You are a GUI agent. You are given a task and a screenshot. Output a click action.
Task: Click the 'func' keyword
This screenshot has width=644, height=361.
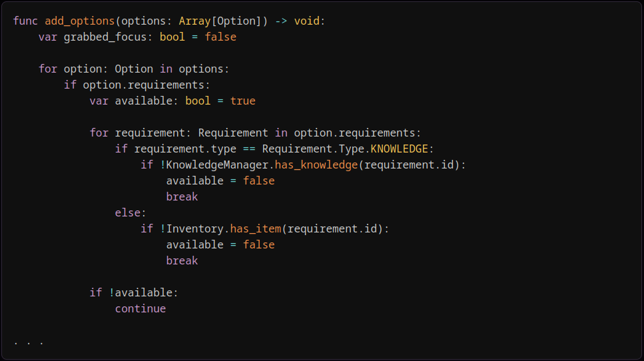[25, 21]
